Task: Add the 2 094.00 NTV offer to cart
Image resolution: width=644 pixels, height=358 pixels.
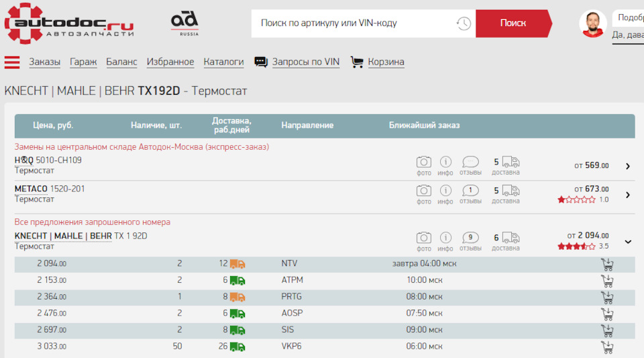Action: [x=607, y=264]
